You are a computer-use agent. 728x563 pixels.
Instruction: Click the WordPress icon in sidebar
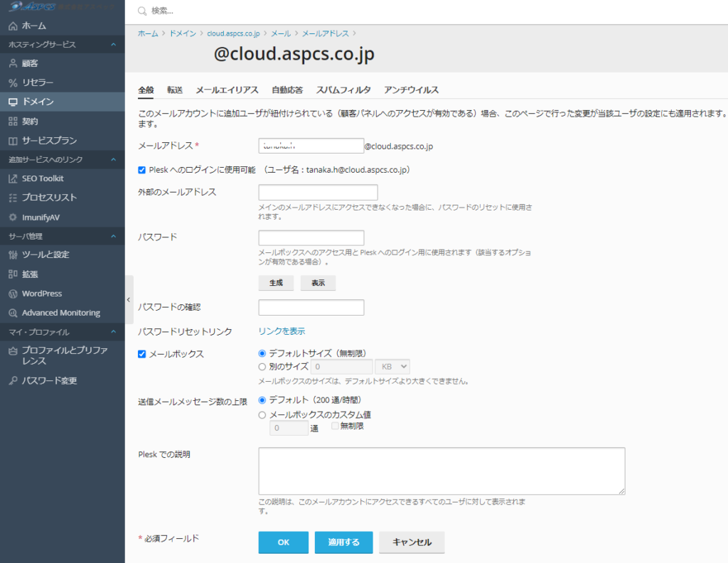tap(13, 294)
